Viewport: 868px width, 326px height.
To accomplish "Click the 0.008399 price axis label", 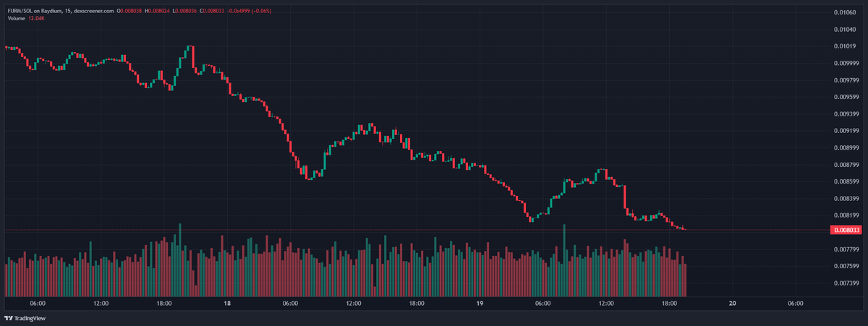I will point(846,198).
